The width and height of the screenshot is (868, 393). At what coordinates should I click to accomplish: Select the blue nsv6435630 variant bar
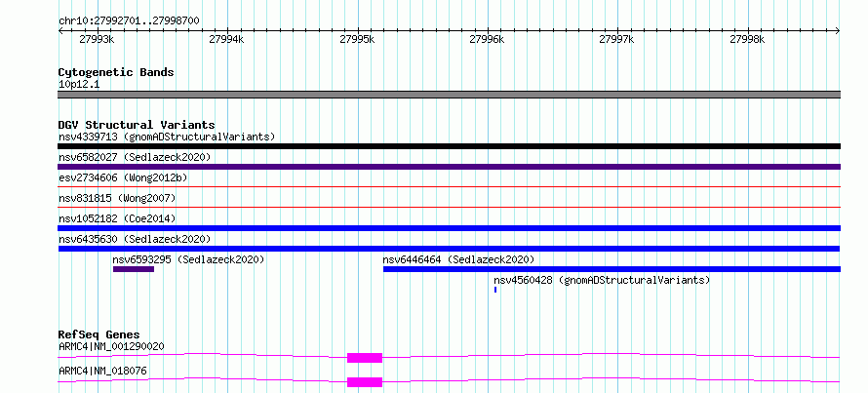449,249
